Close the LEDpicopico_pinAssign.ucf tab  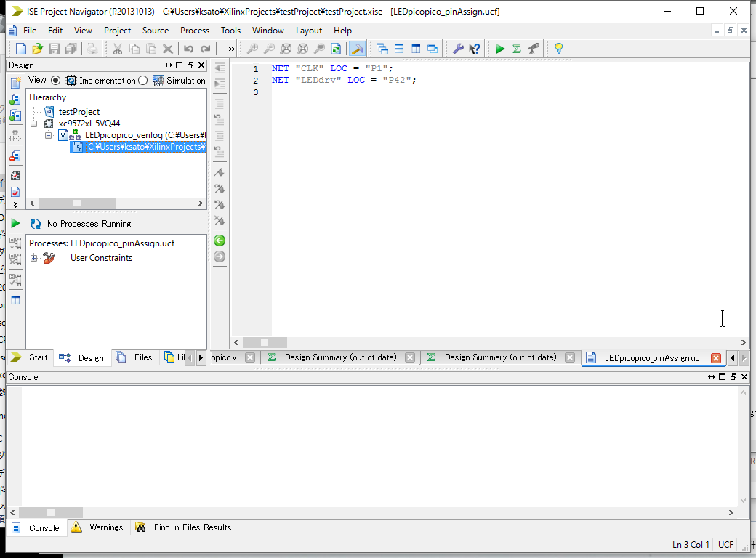coord(716,358)
